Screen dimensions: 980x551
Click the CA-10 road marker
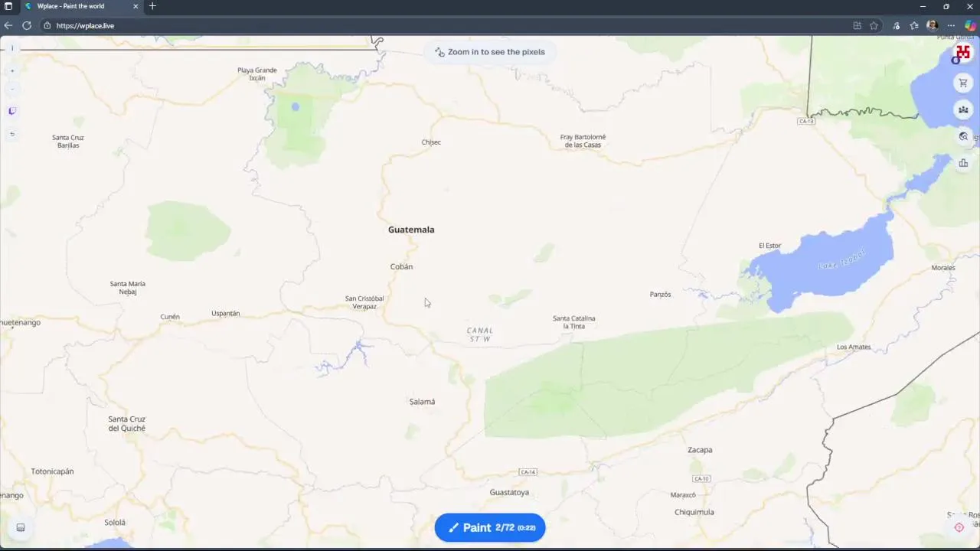pos(701,479)
